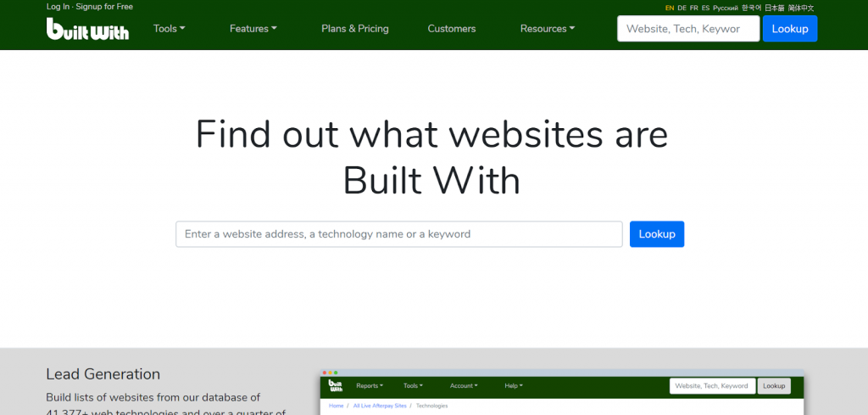Click the header Website, Tech, Keyword search field

coord(688,29)
